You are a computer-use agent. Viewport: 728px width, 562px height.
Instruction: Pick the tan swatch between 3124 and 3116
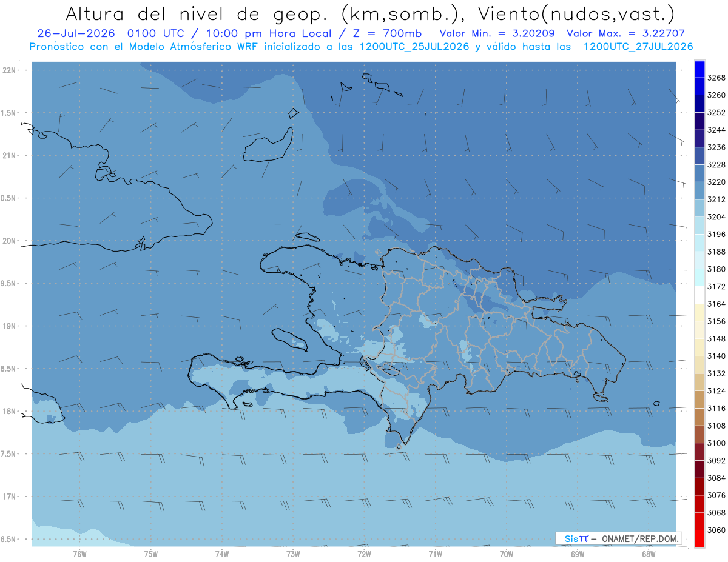point(699,400)
